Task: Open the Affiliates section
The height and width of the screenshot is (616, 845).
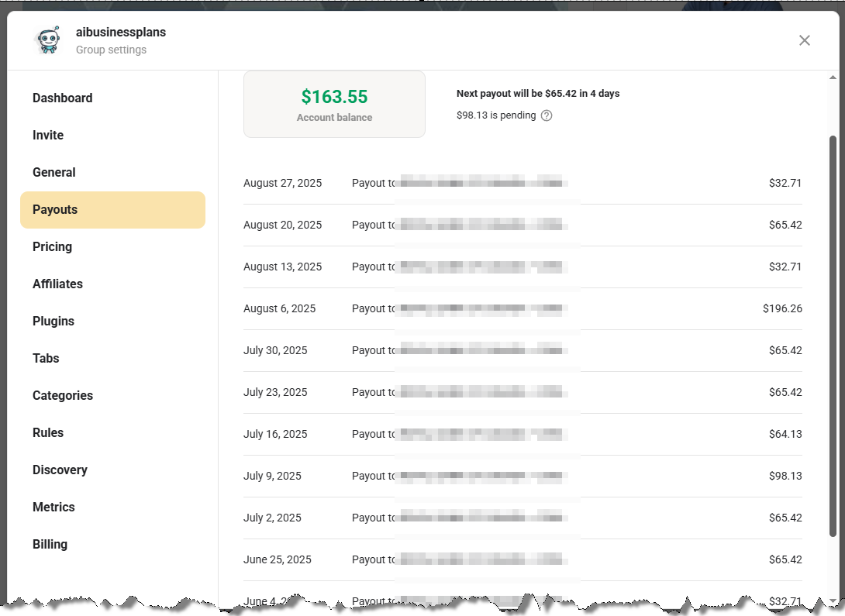Action: pos(57,284)
